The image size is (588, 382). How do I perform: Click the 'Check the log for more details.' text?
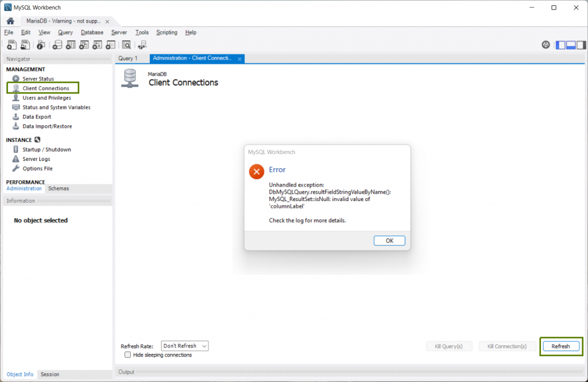click(308, 220)
